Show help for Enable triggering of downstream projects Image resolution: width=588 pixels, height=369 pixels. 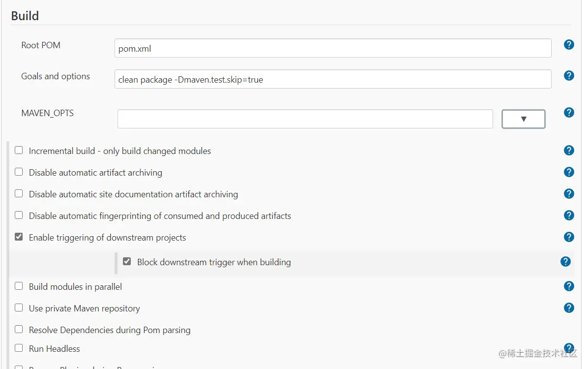[569, 237]
